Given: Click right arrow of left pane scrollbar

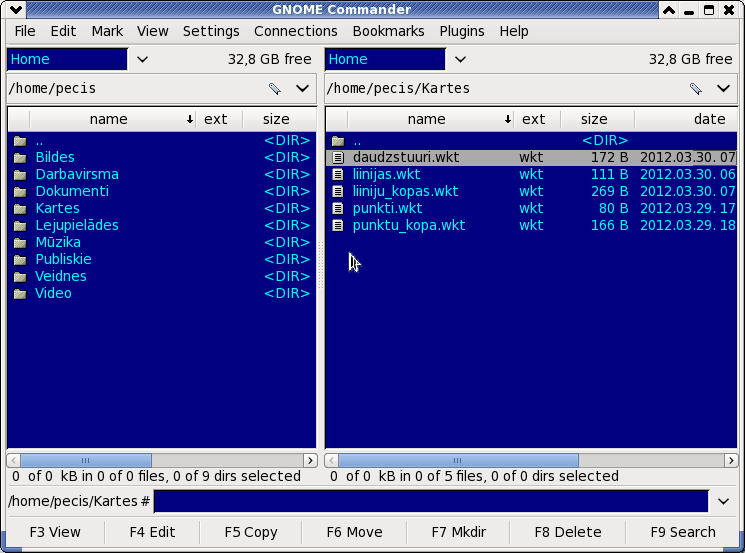Looking at the screenshot, I should [x=310, y=460].
